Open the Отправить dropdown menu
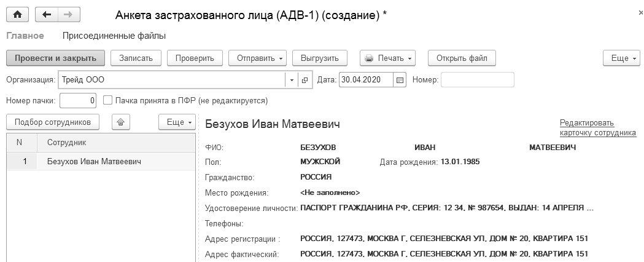The image size is (644, 262). pyautogui.click(x=257, y=58)
